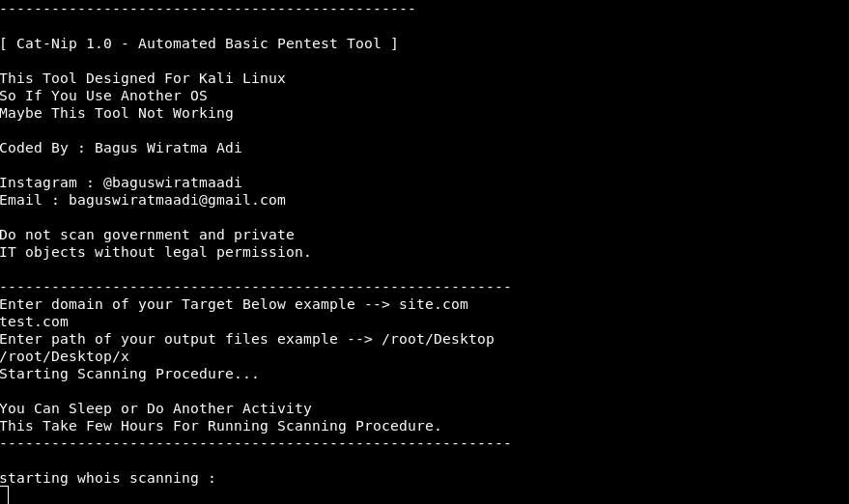Click 'IT objects without legal permission.' line
The width and height of the screenshot is (849, 504).
point(156,252)
